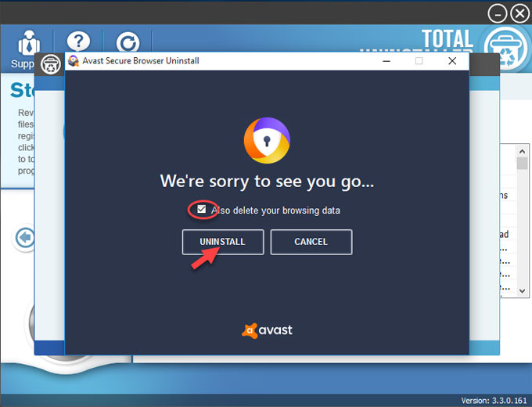Viewport: 532px width, 407px height.
Task: Click the back arrow in Total Uninstaller
Action: coord(25,238)
